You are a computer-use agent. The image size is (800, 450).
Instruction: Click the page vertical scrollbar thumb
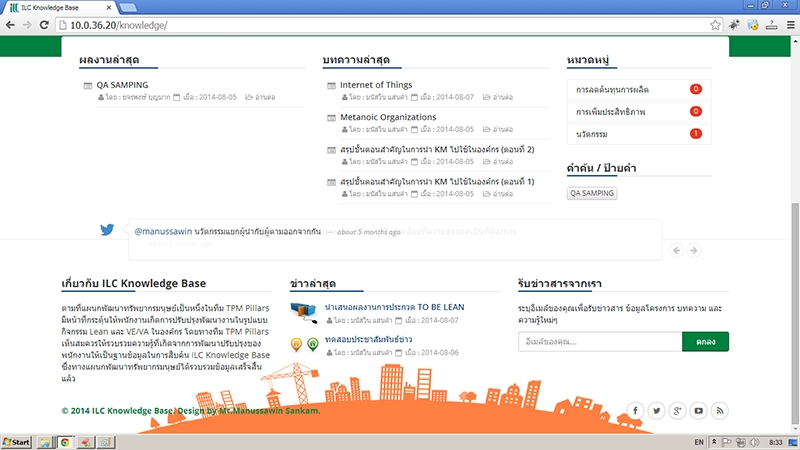pos(795,312)
